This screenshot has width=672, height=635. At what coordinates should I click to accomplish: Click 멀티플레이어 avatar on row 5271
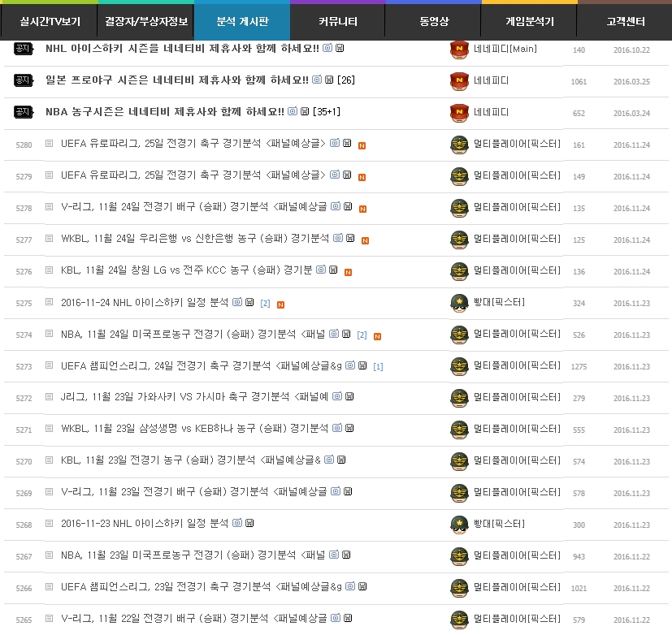point(459,430)
